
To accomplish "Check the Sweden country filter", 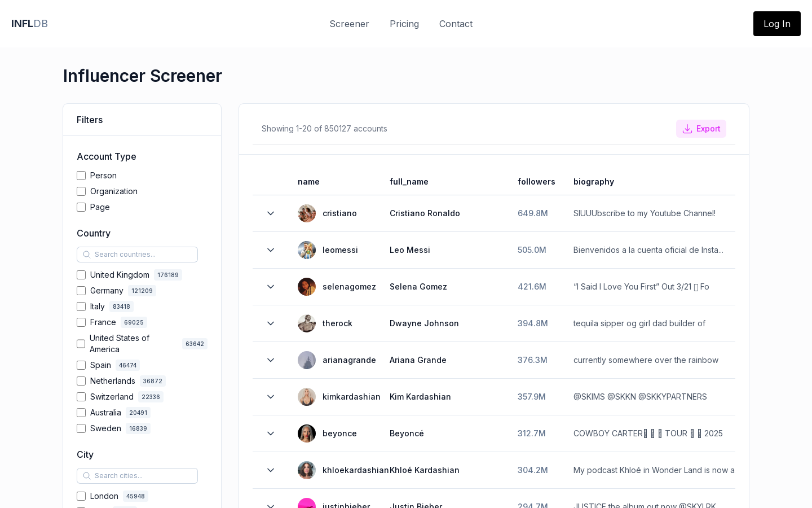I will 81,428.
